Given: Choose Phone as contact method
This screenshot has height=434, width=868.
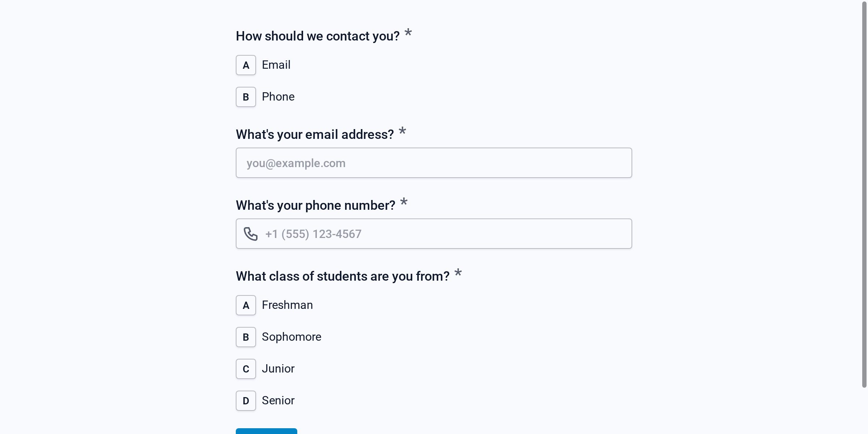Looking at the screenshot, I should [278, 97].
